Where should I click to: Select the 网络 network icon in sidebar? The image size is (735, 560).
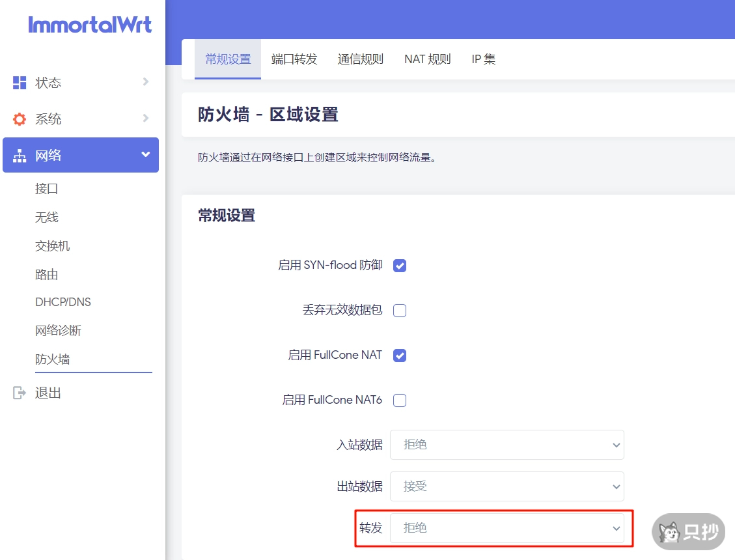pos(20,155)
